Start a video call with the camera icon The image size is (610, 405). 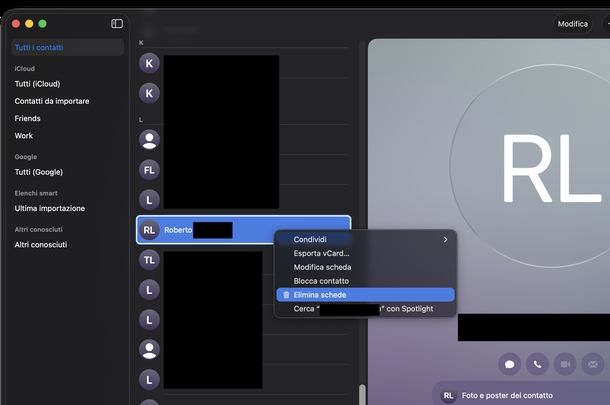[x=565, y=364]
